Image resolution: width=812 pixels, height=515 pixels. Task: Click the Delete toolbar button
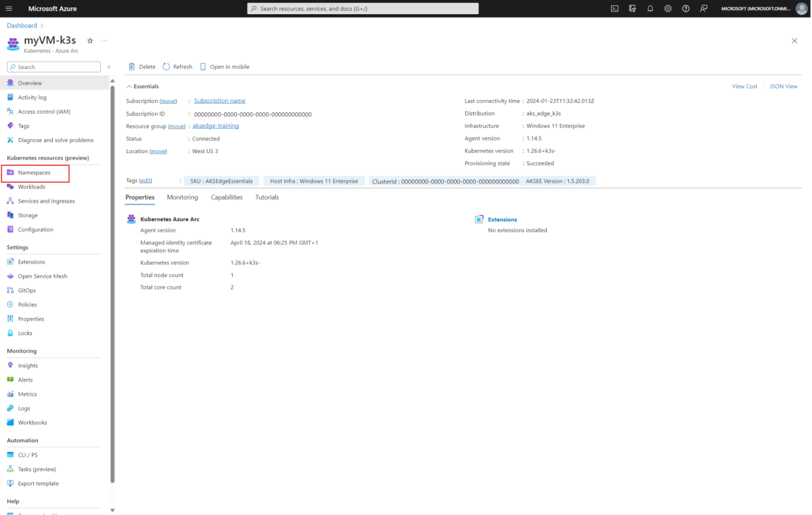pos(142,67)
